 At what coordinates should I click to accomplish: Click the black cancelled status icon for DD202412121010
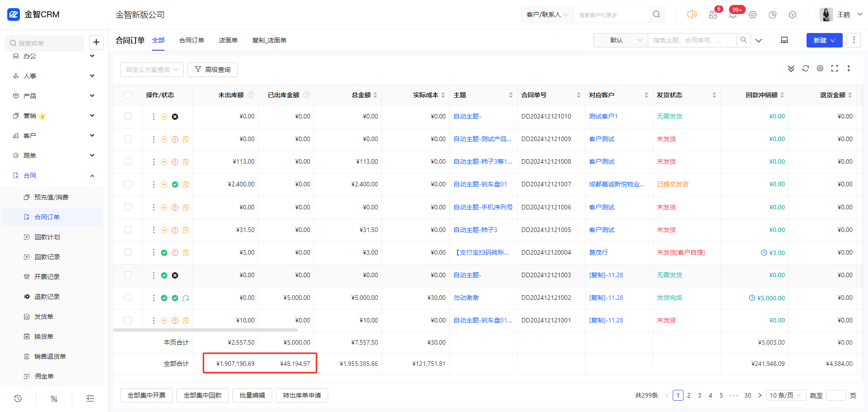pyautogui.click(x=175, y=117)
